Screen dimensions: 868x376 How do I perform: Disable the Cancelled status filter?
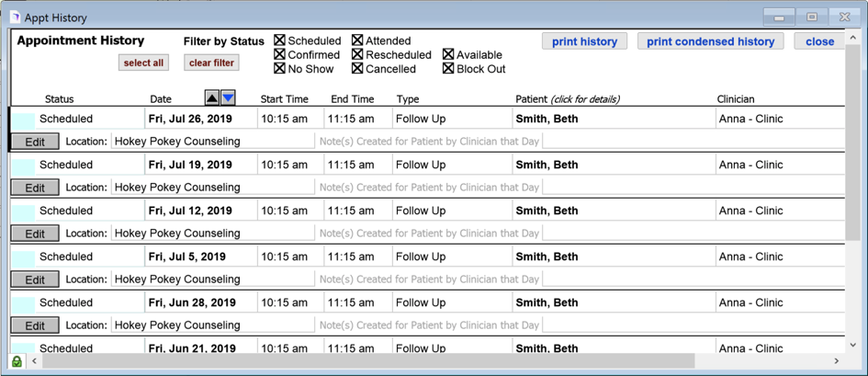point(357,69)
